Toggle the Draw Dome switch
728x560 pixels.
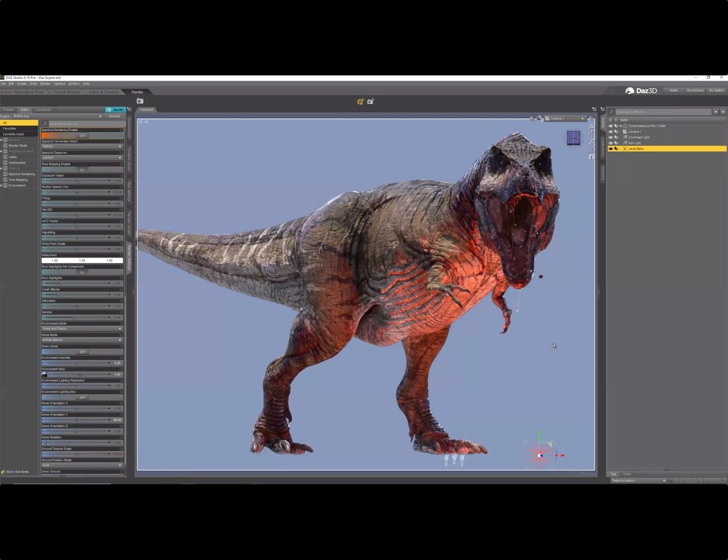click(x=82, y=352)
